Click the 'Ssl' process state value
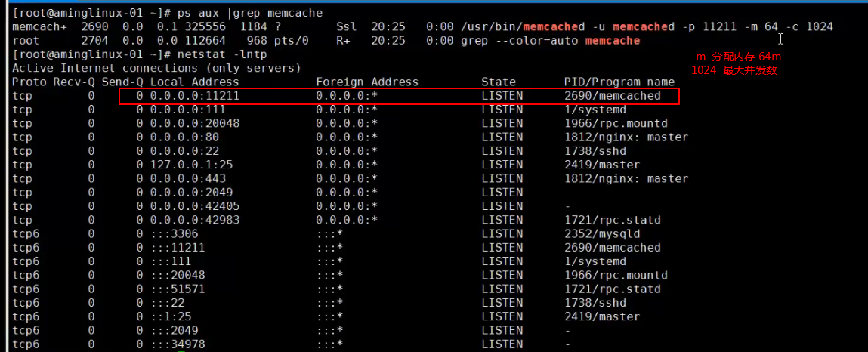The width and height of the screenshot is (868, 352). click(347, 26)
